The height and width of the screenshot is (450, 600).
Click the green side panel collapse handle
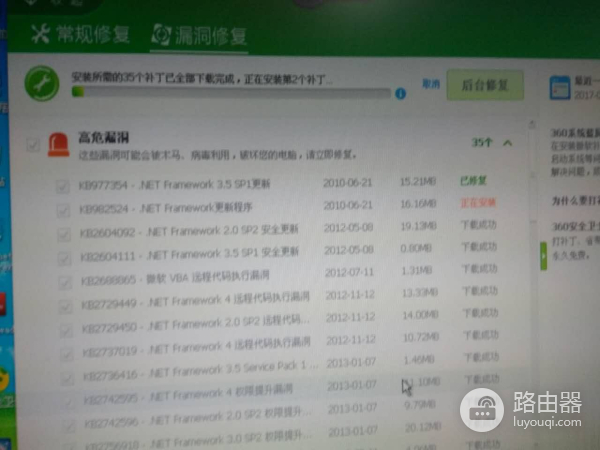tap(543, 256)
